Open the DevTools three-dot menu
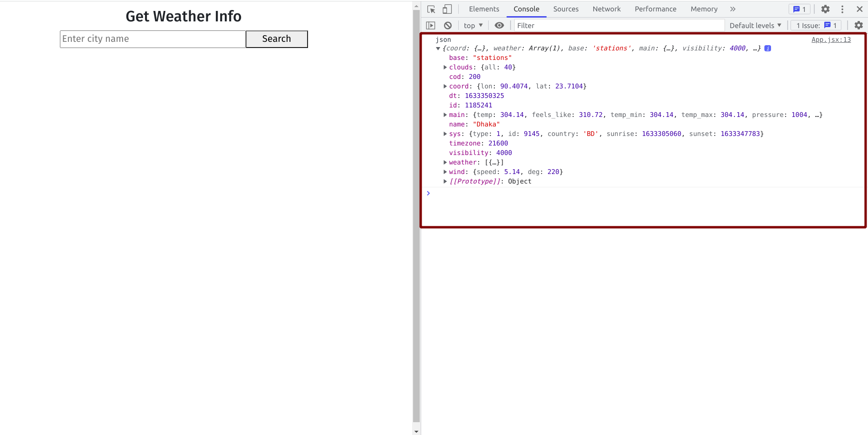 [x=842, y=9]
